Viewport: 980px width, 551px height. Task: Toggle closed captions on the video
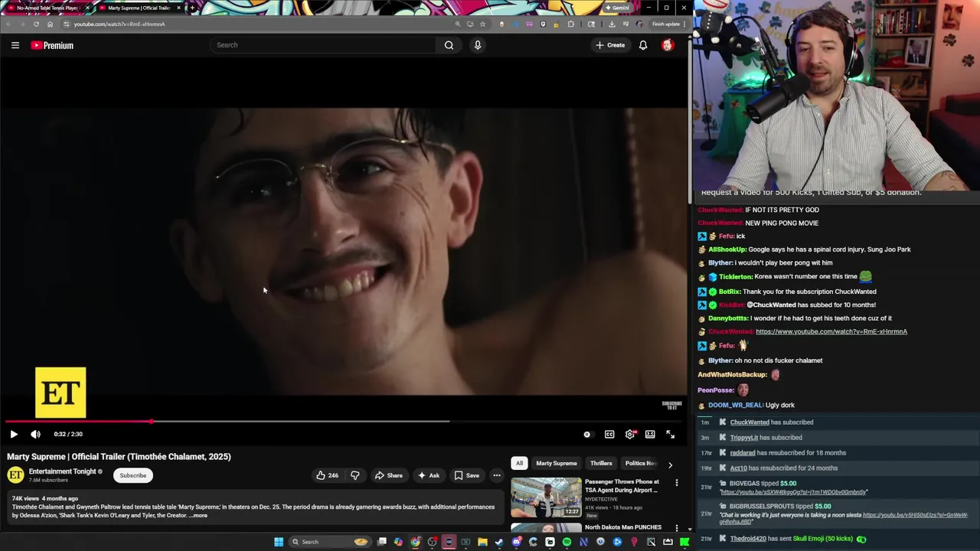tap(609, 434)
